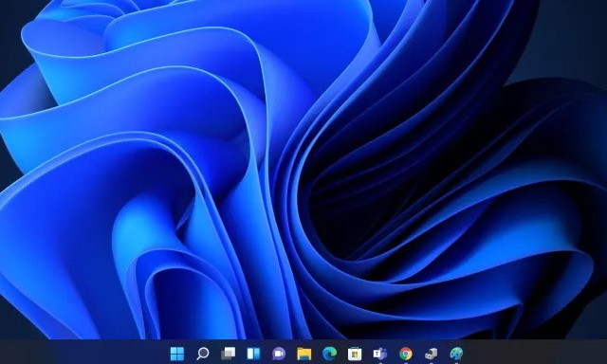Image resolution: width=607 pixels, height=364 pixels.
Task: Open Task View on the taskbar
Action: (228, 354)
